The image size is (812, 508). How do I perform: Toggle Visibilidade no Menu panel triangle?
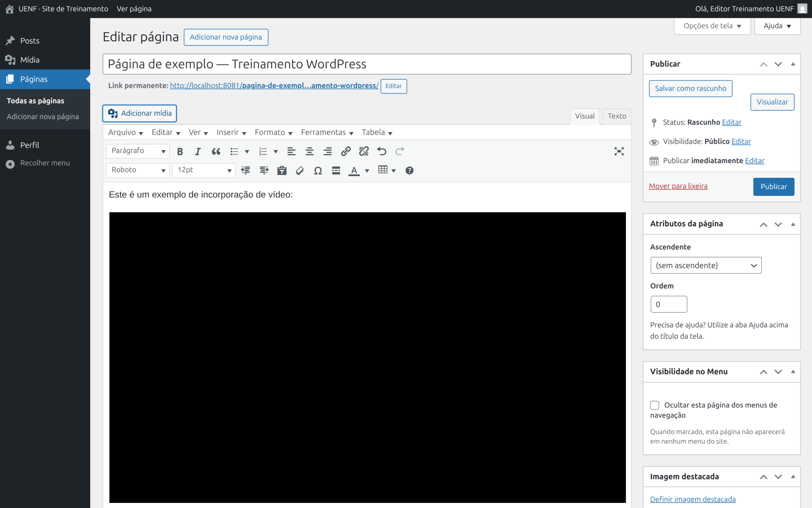[x=793, y=371]
